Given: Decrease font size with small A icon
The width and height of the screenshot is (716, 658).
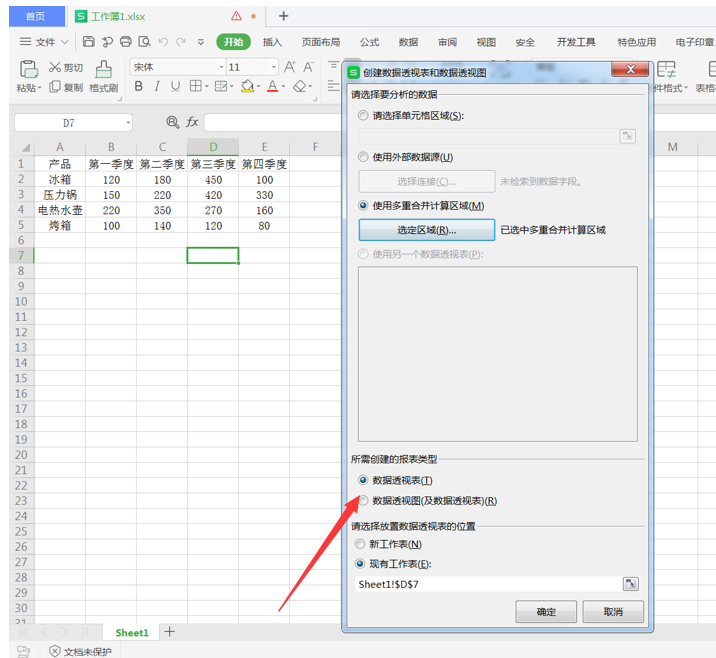Looking at the screenshot, I should pyautogui.click(x=308, y=67).
